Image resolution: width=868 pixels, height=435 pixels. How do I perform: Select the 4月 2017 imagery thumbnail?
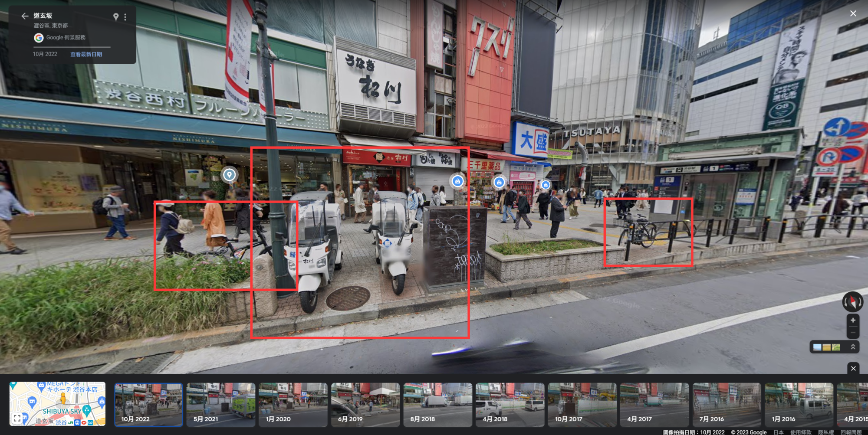654,404
